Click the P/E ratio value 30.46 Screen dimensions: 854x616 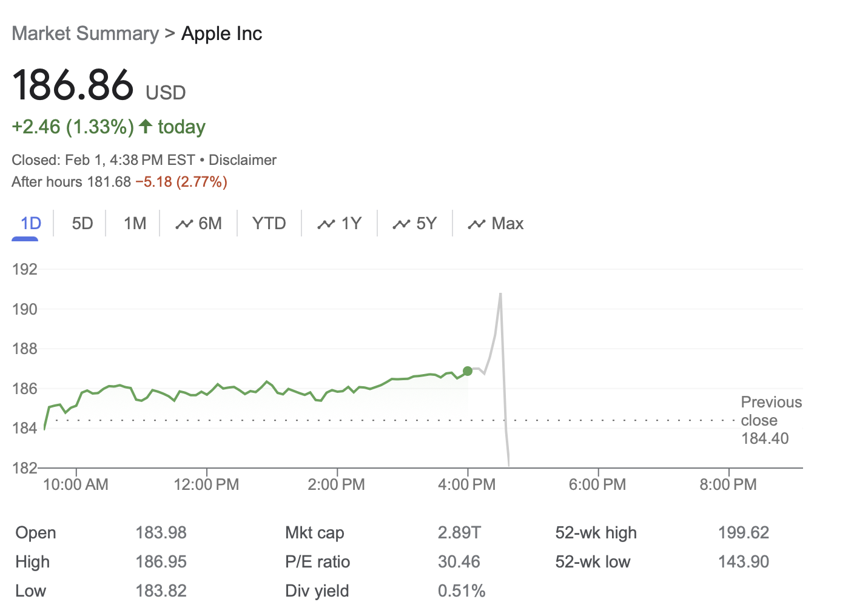(459, 562)
